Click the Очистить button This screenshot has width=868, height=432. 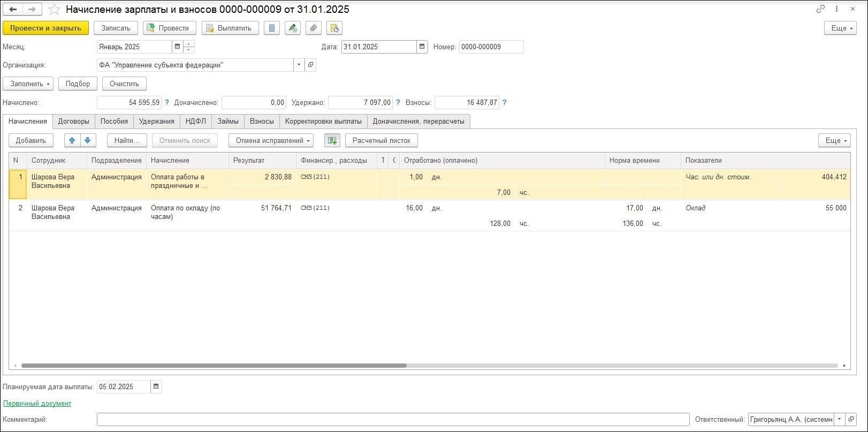(x=124, y=84)
